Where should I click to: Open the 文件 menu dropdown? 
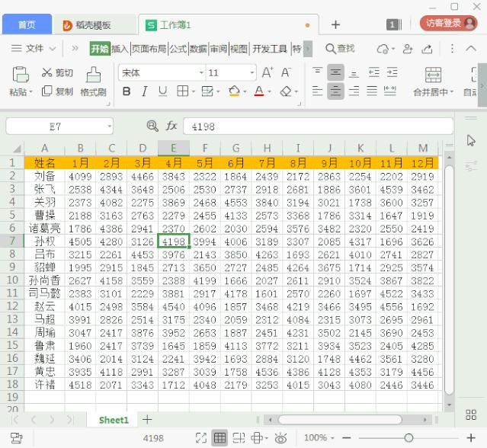(34, 49)
